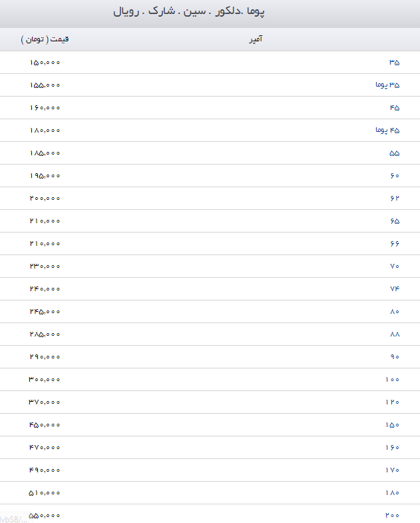Click the ۴۵ پوما amper link

(387, 131)
